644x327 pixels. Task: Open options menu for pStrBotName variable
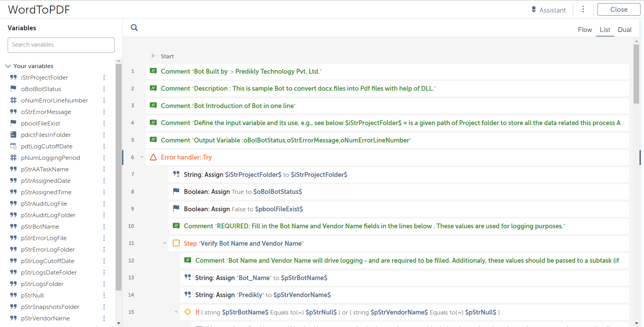104,227
